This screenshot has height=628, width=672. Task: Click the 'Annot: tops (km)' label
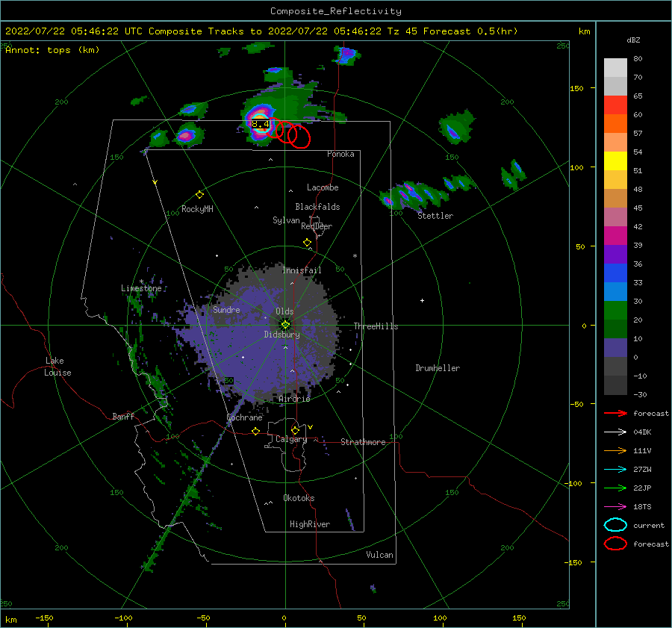pyautogui.click(x=52, y=50)
